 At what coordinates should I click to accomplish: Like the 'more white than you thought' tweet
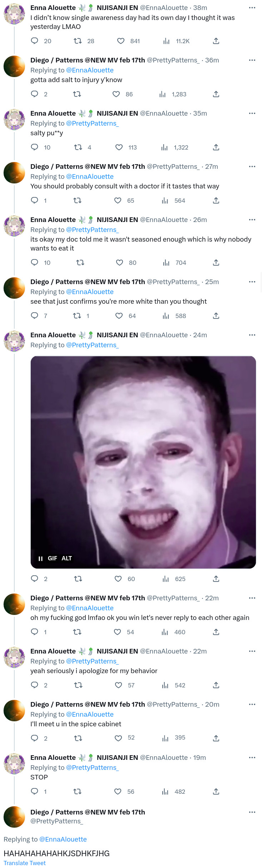click(x=119, y=316)
